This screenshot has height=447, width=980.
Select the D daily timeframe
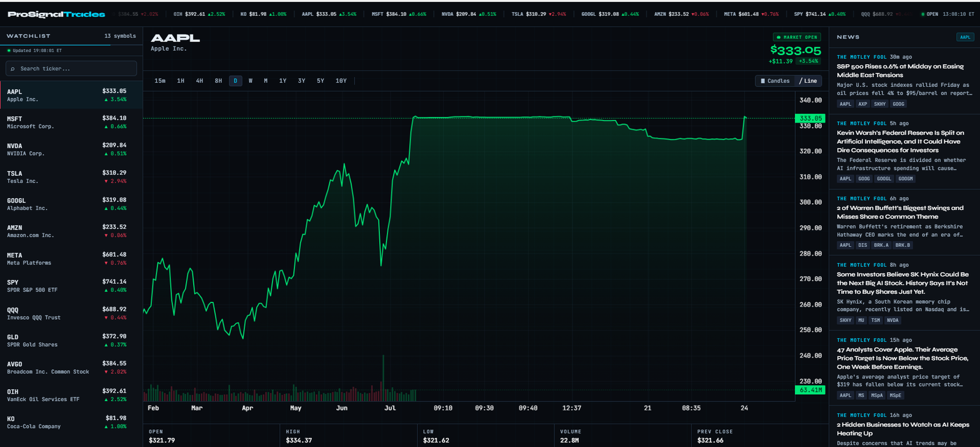[x=235, y=81]
